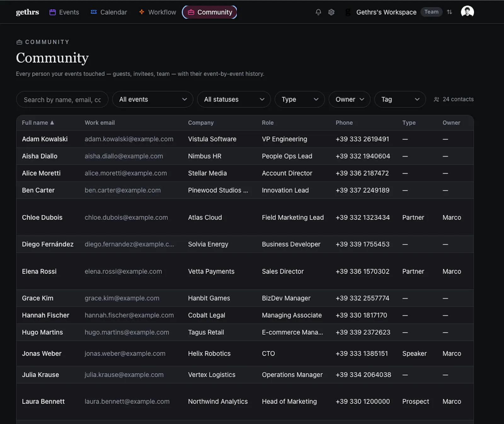
Task: Open Jonas Weber contact
Action: point(245,353)
